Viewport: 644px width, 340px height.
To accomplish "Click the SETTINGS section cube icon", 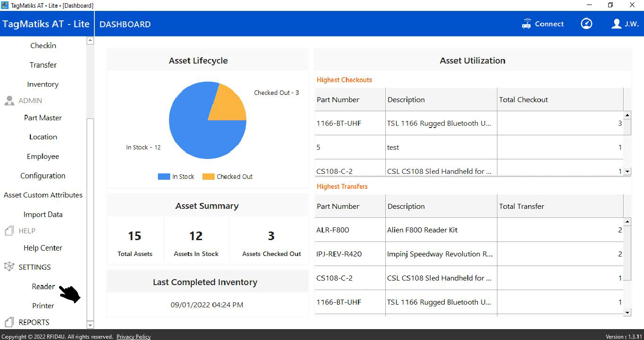I will click(x=9, y=267).
